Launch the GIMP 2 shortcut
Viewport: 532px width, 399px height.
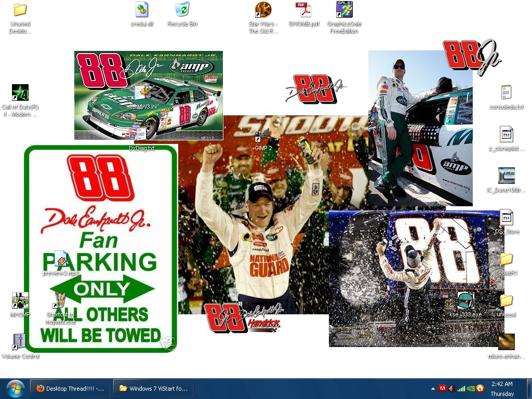(x=262, y=135)
